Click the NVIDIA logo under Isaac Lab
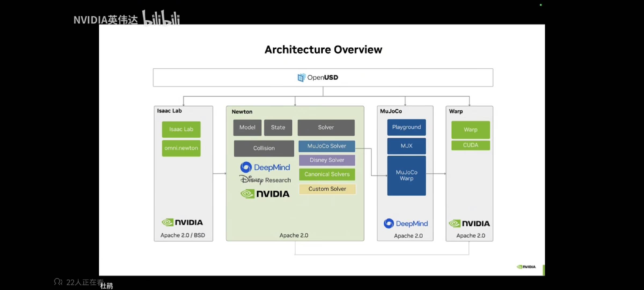The image size is (644, 290). [182, 222]
